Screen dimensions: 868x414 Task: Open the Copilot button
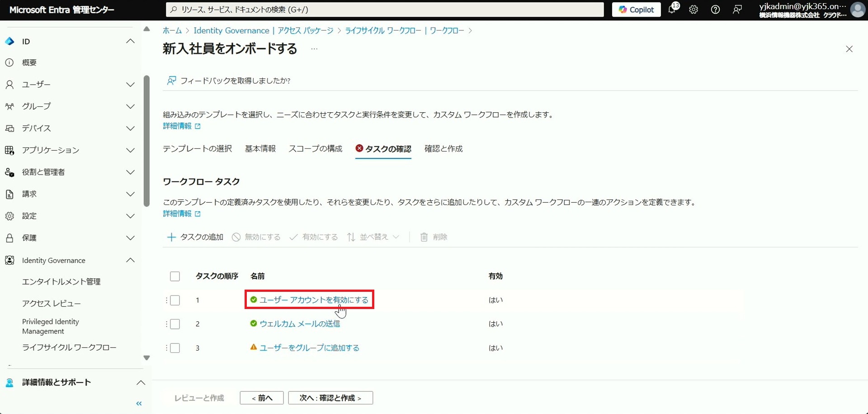pyautogui.click(x=636, y=10)
